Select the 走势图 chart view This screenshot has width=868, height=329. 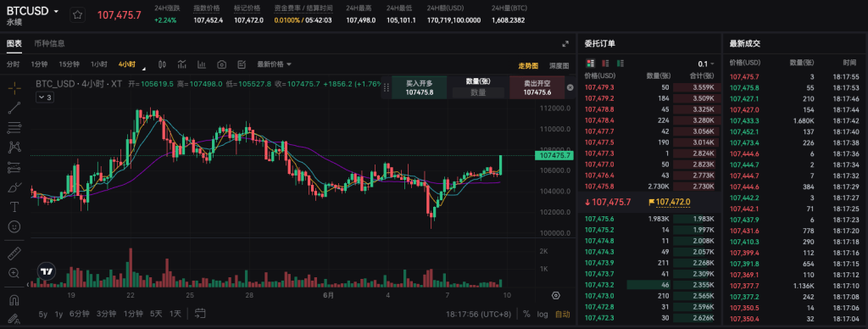[x=528, y=65]
